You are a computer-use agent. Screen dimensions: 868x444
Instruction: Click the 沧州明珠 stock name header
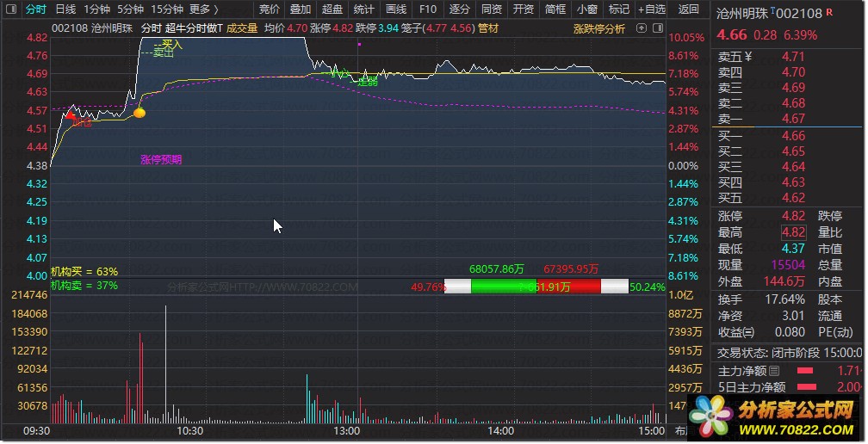[741, 13]
